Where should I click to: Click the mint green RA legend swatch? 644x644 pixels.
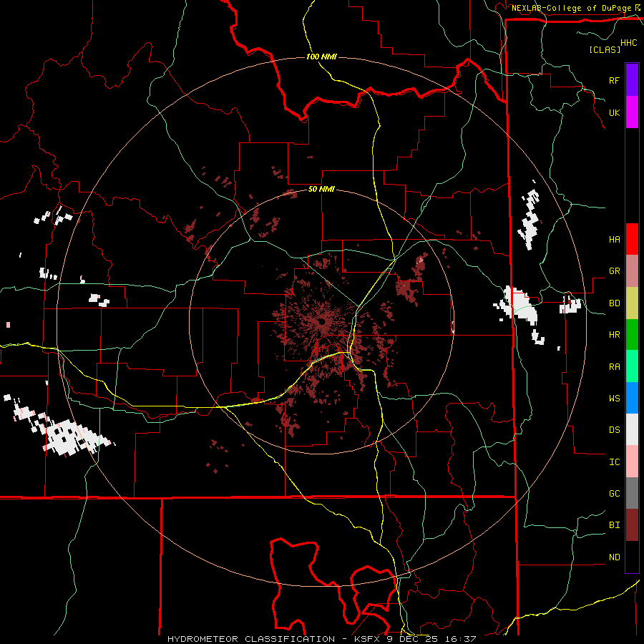[632, 366]
